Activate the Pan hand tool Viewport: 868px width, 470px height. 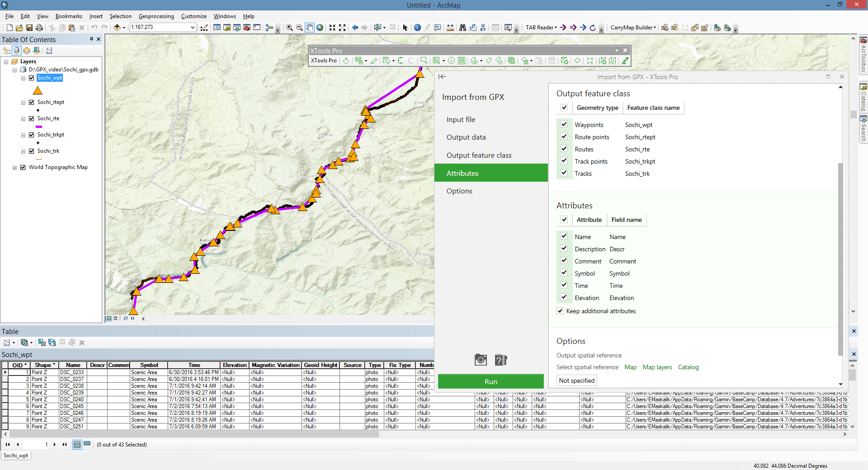[309, 28]
